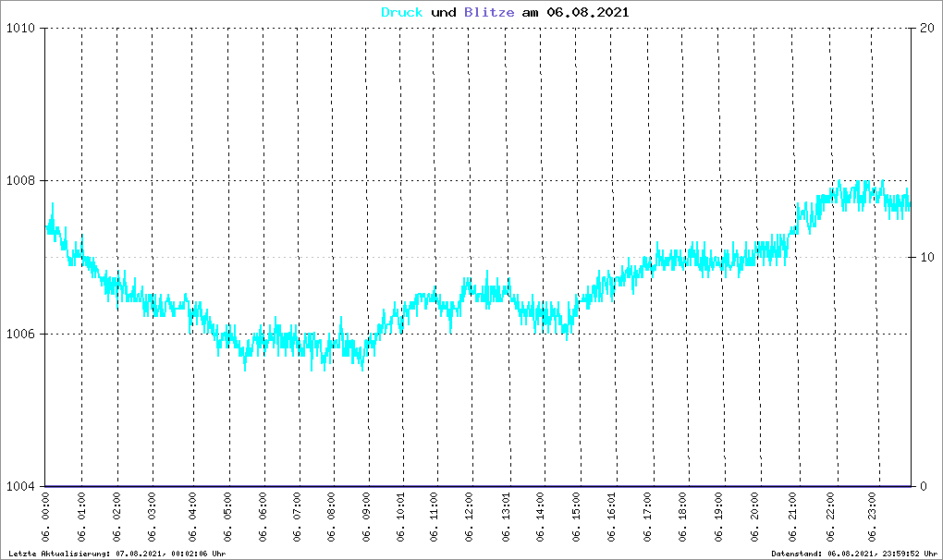Image resolution: width=943 pixels, height=560 pixels.
Task: Click the dark blue Blitze baseline at the chart bottom
Action: point(479,486)
